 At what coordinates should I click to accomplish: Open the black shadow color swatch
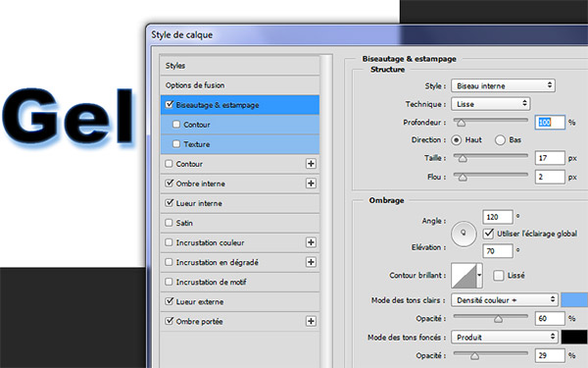tap(574, 337)
